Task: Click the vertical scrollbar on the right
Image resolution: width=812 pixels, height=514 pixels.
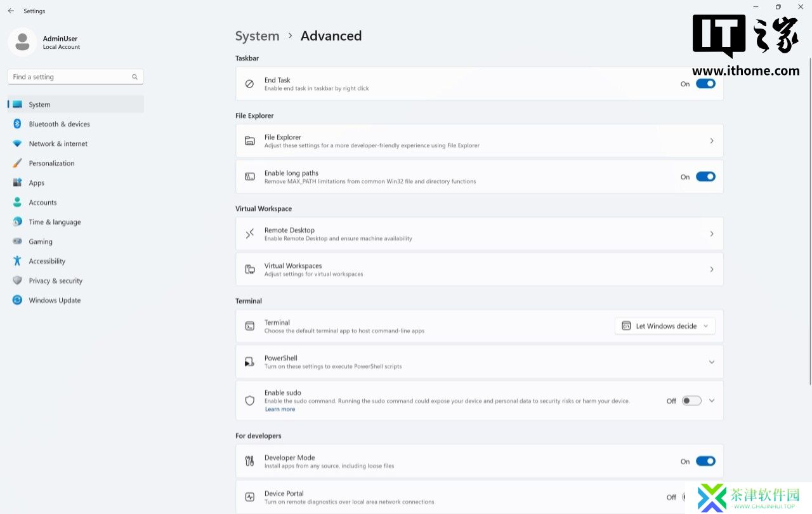Action: click(809, 221)
